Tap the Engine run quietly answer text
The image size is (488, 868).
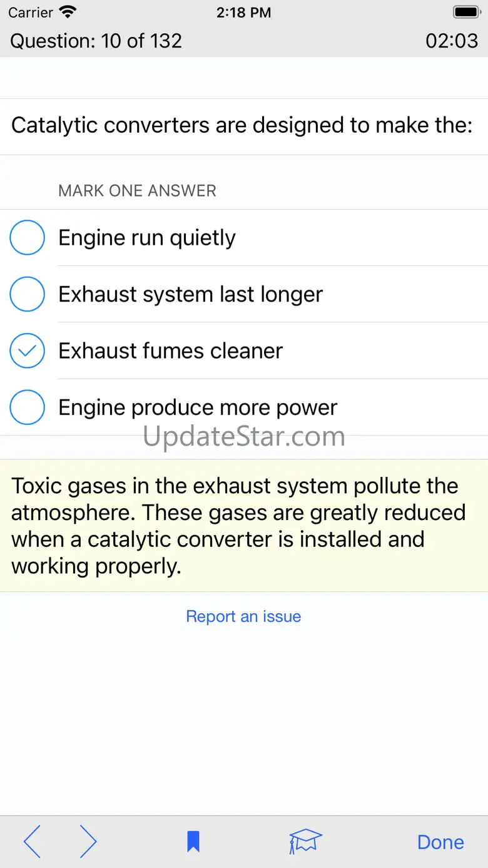click(x=147, y=238)
